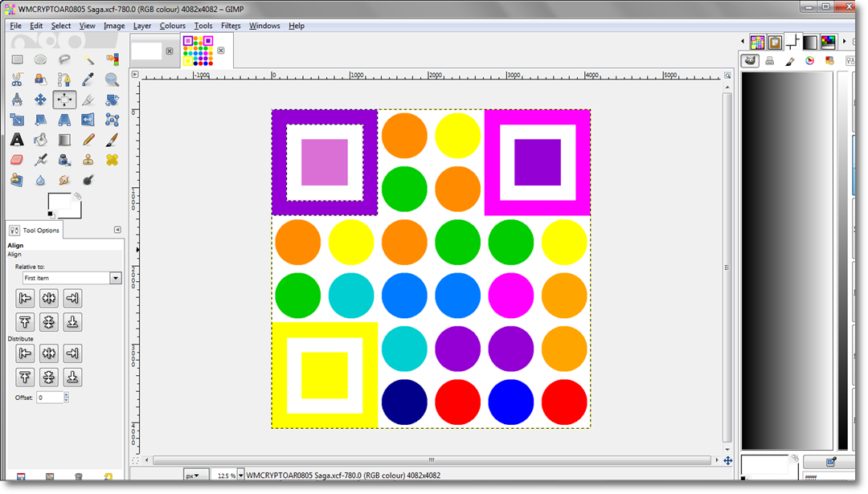Select the Eraser tool

17,160
